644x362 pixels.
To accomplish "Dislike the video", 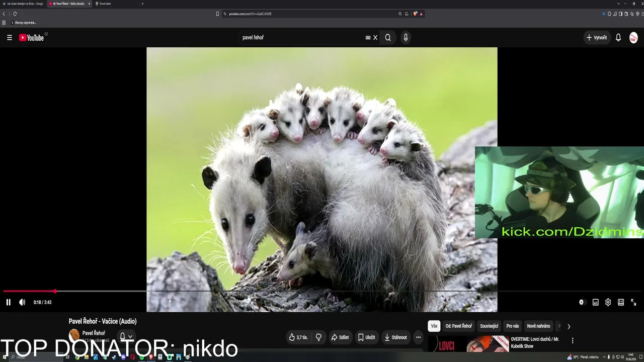I will pyautogui.click(x=318, y=337).
